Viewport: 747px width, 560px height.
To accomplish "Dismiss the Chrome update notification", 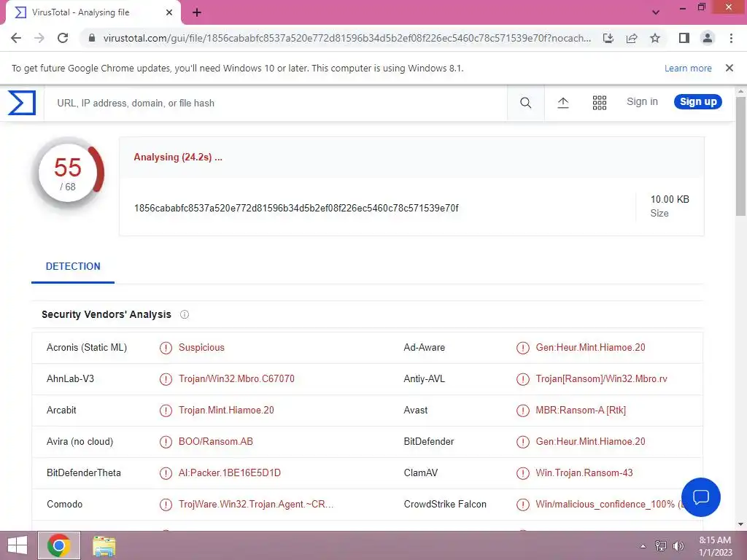I will [729, 68].
